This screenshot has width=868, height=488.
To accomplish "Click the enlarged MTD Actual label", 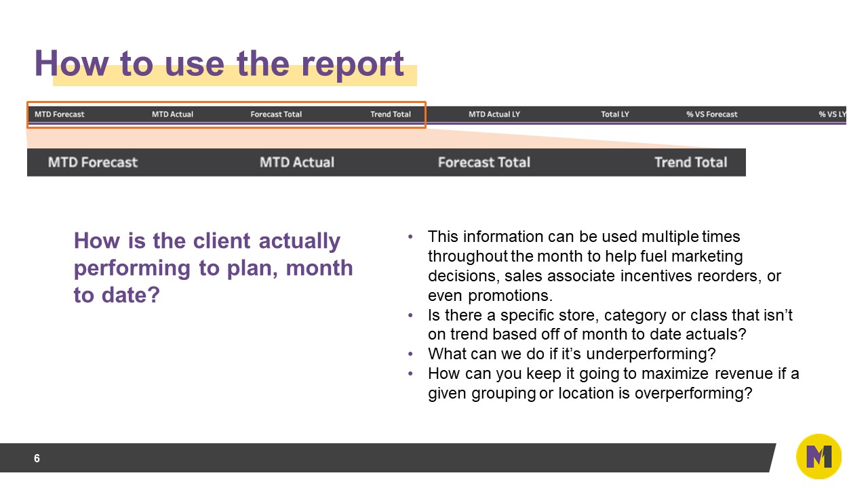I will [297, 162].
